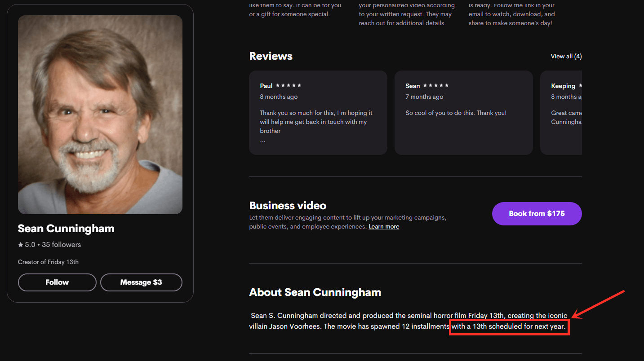This screenshot has height=361, width=644.
Task: Follow the Learn more link
Action: (384, 227)
